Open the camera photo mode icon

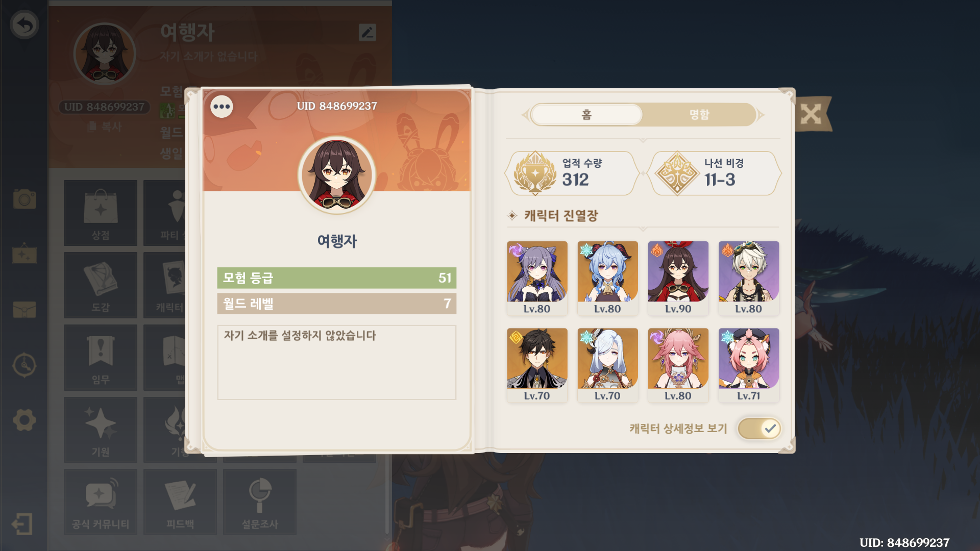(x=24, y=199)
